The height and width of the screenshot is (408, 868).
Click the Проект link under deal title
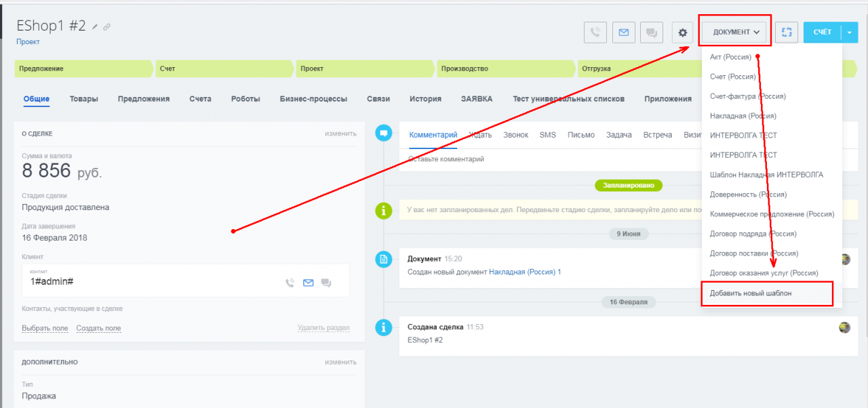tap(28, 41)
